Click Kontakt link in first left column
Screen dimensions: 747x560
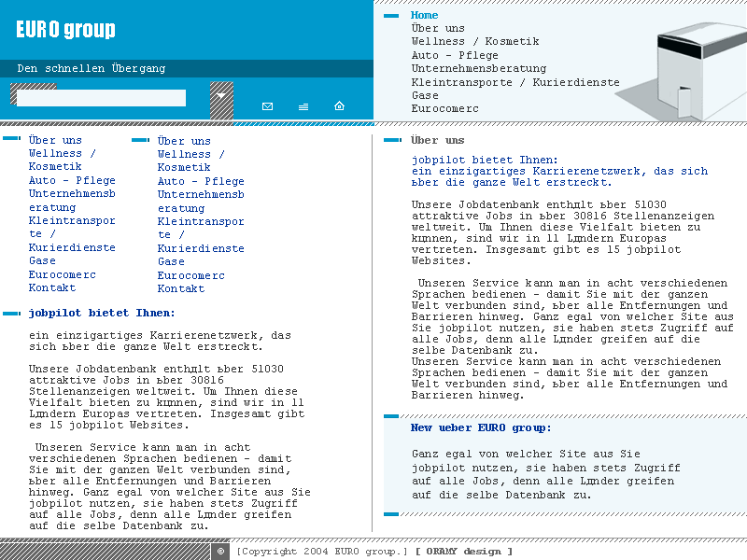click(52, 287)
